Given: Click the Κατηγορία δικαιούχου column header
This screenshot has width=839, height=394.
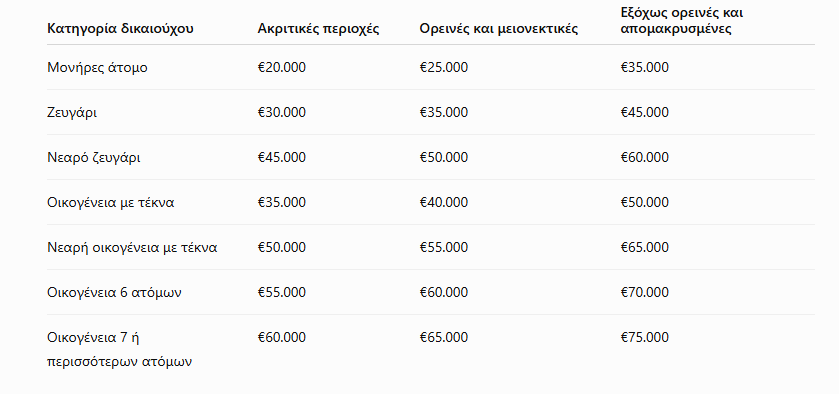Looking at the screenshot, I should 120,29.
